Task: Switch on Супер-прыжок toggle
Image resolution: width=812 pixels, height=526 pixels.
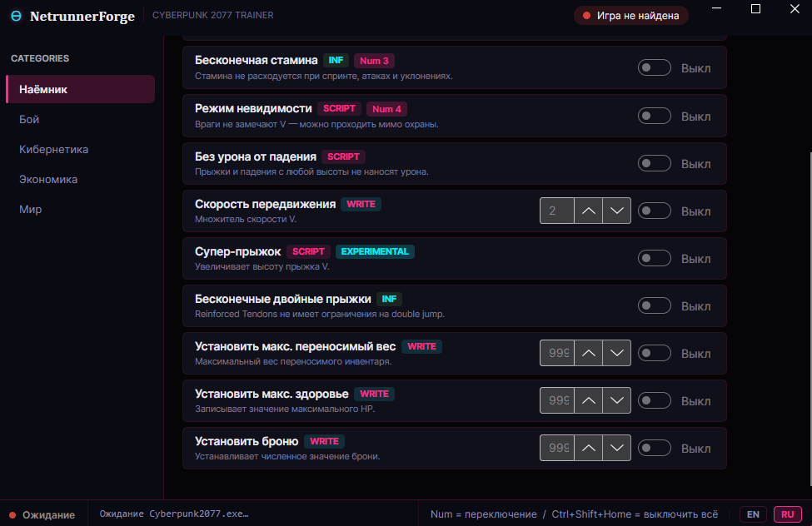Action: 654,258
